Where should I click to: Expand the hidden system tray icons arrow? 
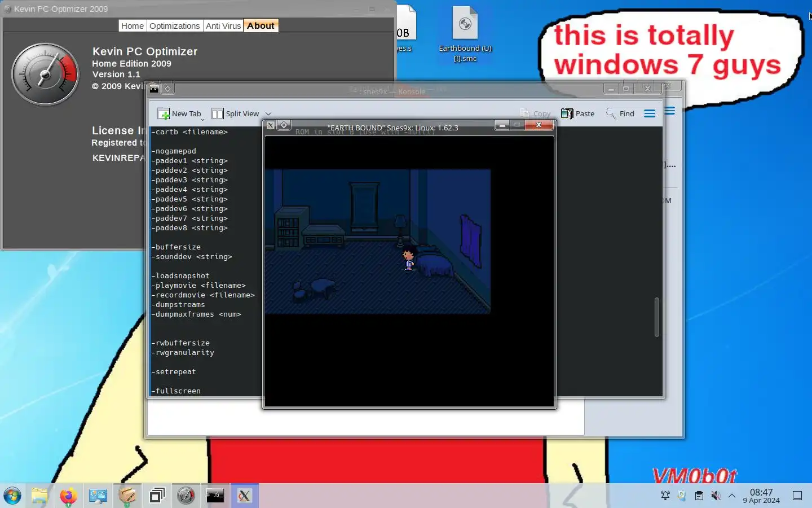point(732,496)
